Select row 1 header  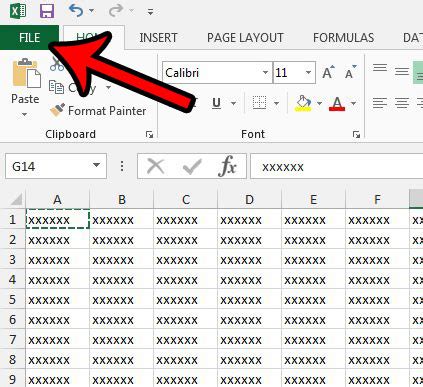pyautogui.click(x=13, y=219)
